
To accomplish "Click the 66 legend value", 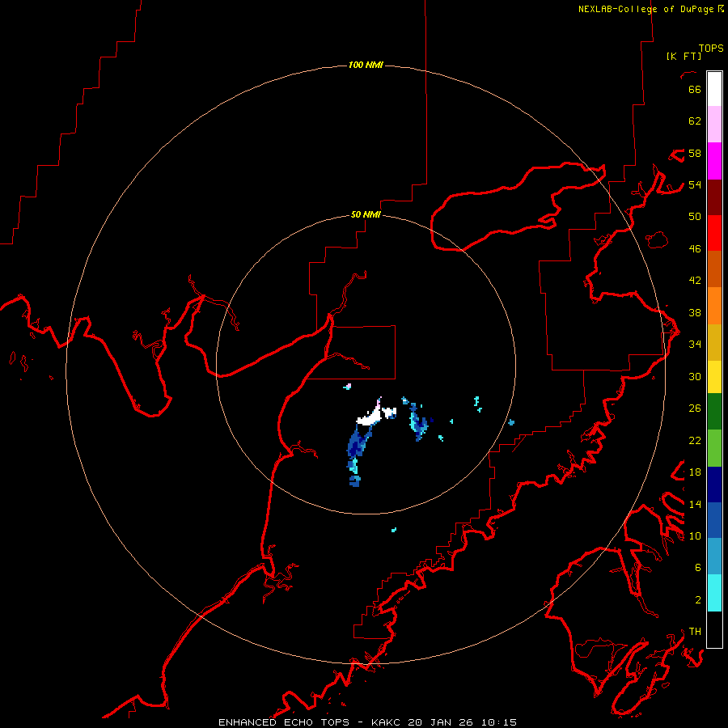I will tap(695, 89).
